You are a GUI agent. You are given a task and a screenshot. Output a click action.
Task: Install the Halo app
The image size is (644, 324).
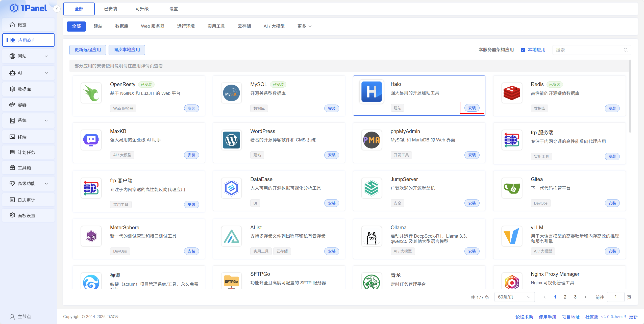pos(472,108)
